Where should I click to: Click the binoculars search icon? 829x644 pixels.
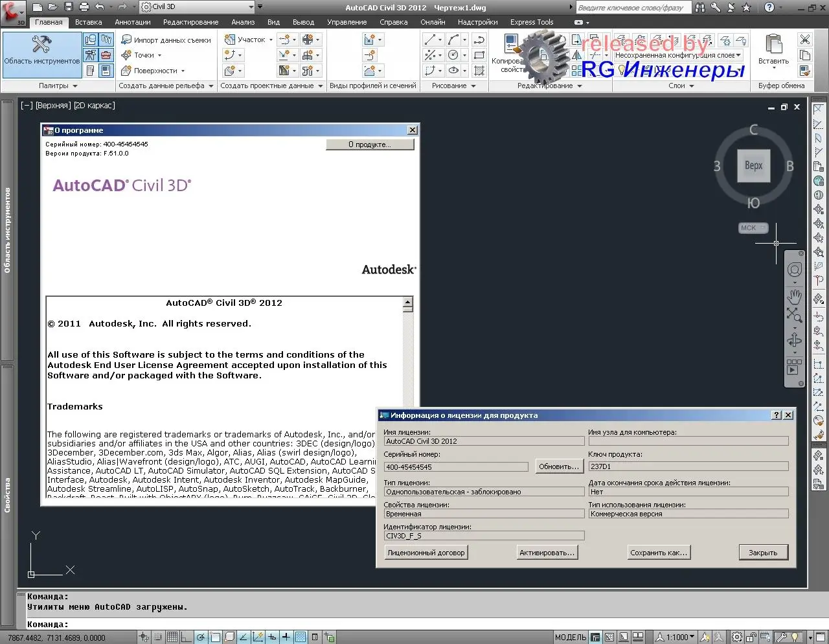700,8
